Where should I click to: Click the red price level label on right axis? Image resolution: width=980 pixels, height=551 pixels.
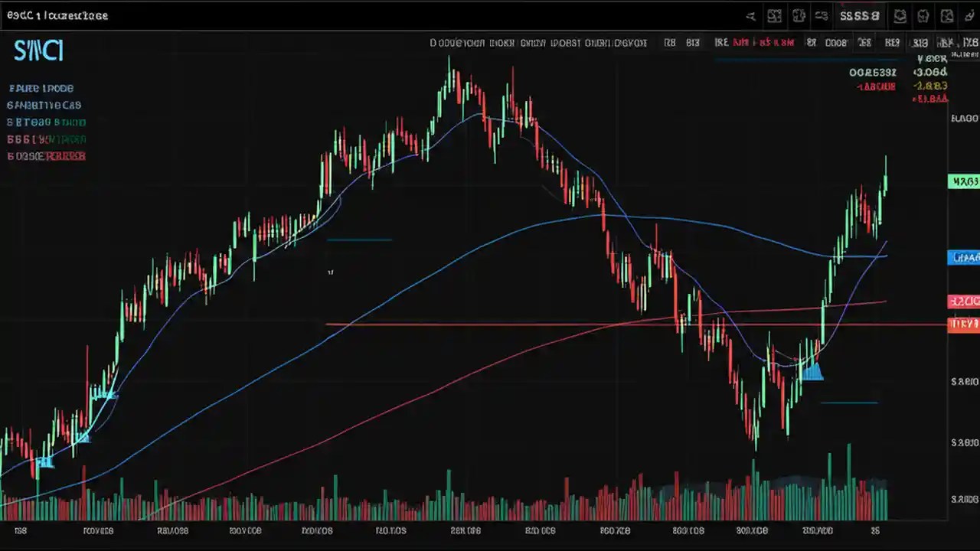tap(963, 324)
